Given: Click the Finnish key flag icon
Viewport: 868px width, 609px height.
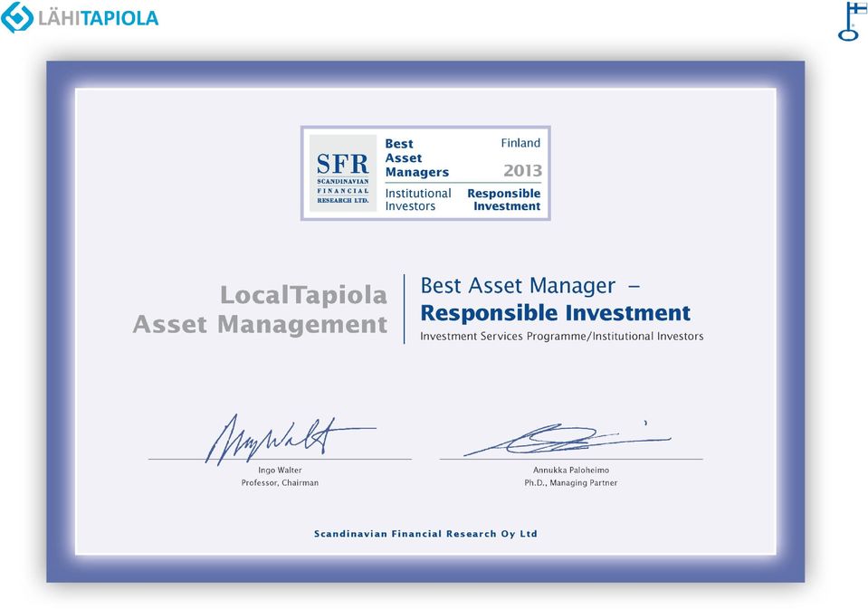Looking at the screenshot, I should (x=852, y=21).
